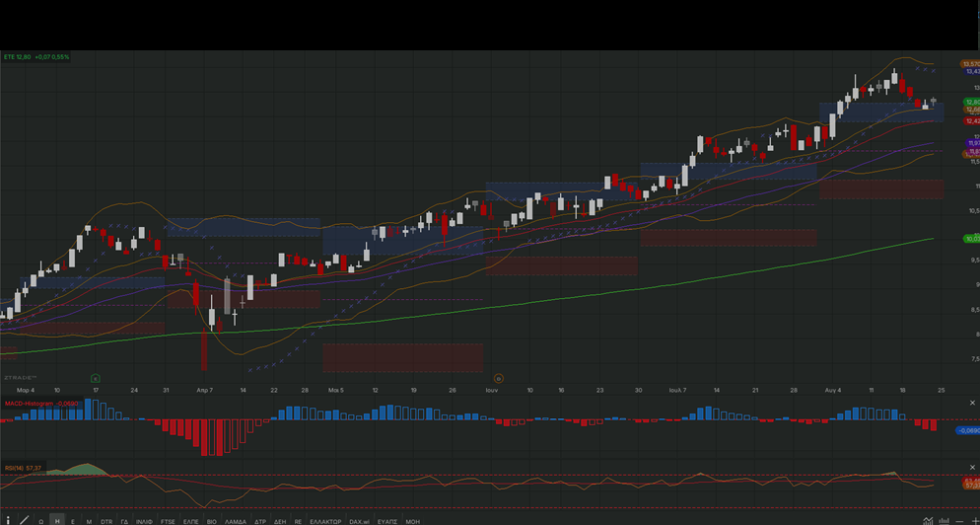Click the orange 57,37 RSI value tag

[972, 486]
